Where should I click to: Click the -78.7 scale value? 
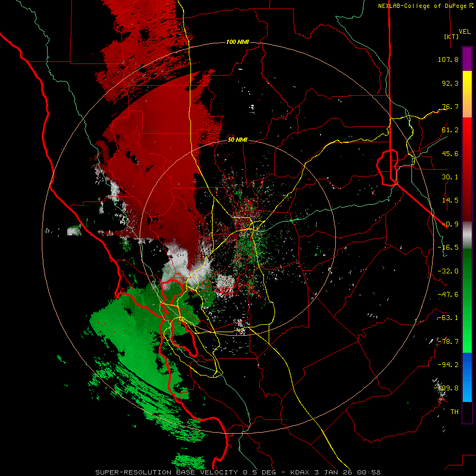click(448, 342)
